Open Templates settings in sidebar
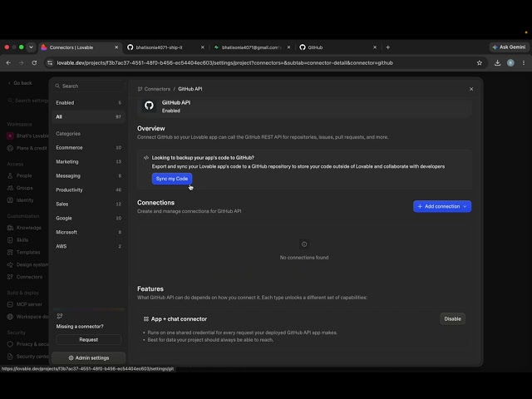This screenshot has width=532, height=399. coord(27,253)
